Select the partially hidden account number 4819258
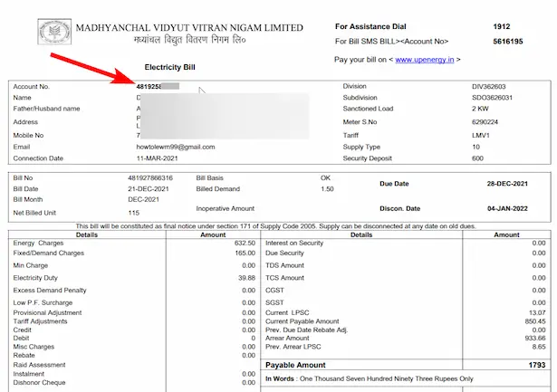 tap(149, 86)
